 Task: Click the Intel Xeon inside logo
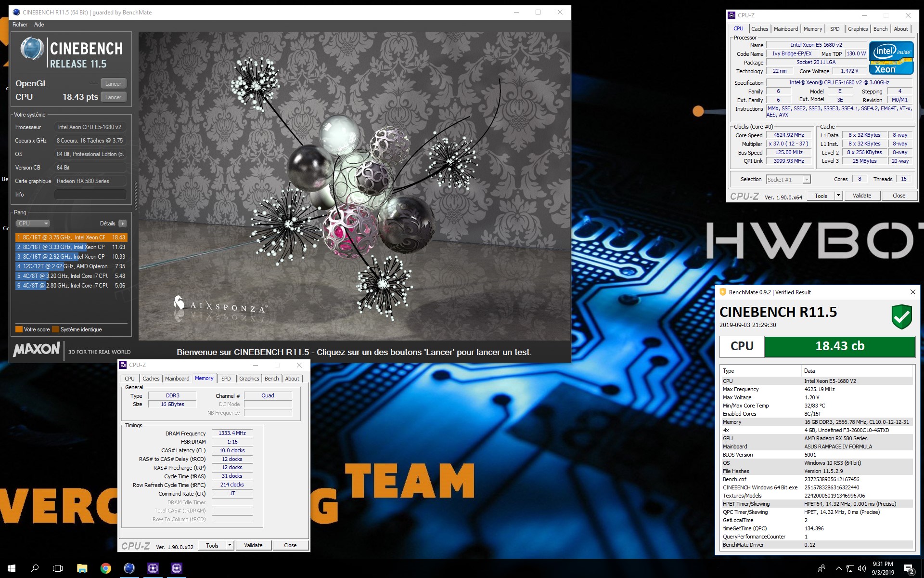click(891, 58)
